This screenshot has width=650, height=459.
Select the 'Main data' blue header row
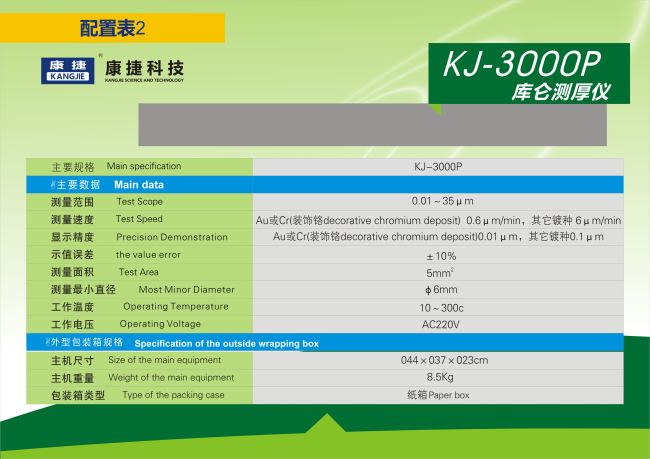325,185
